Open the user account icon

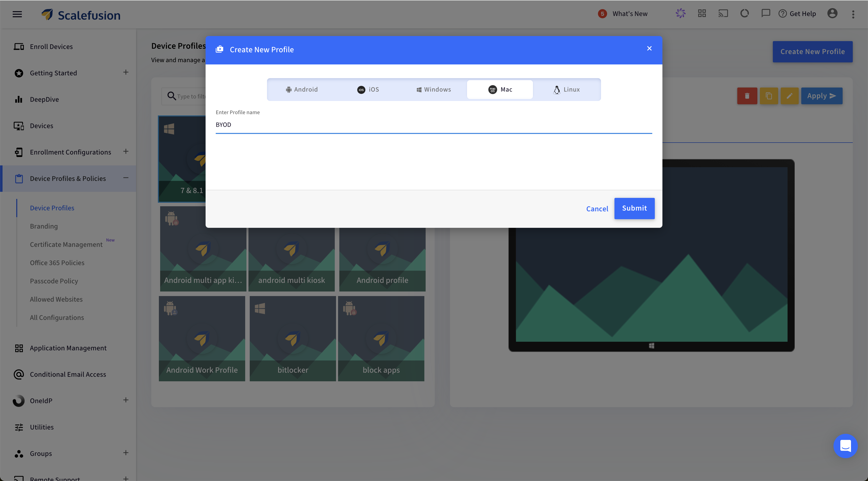pyautogui.click(x=832, y=13)
